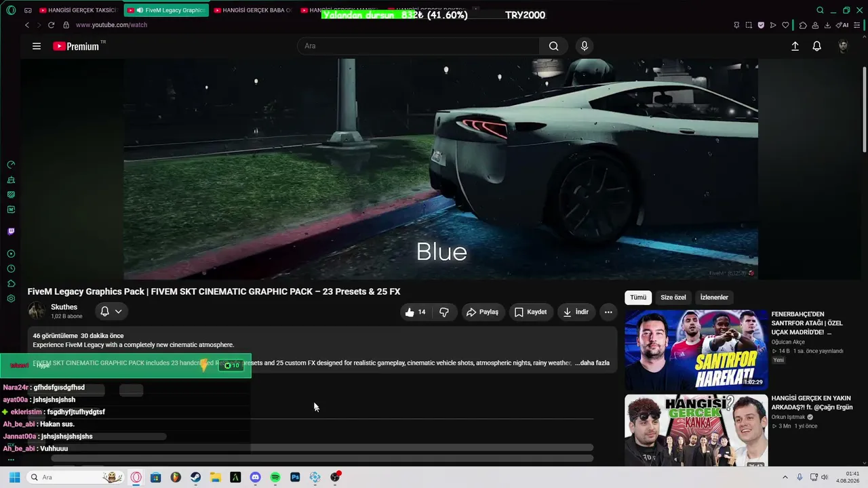Click the 'Paylaş' share button
Image resolution: width=868 pixels, height=488 pixels.
click(x=483, y=312)
